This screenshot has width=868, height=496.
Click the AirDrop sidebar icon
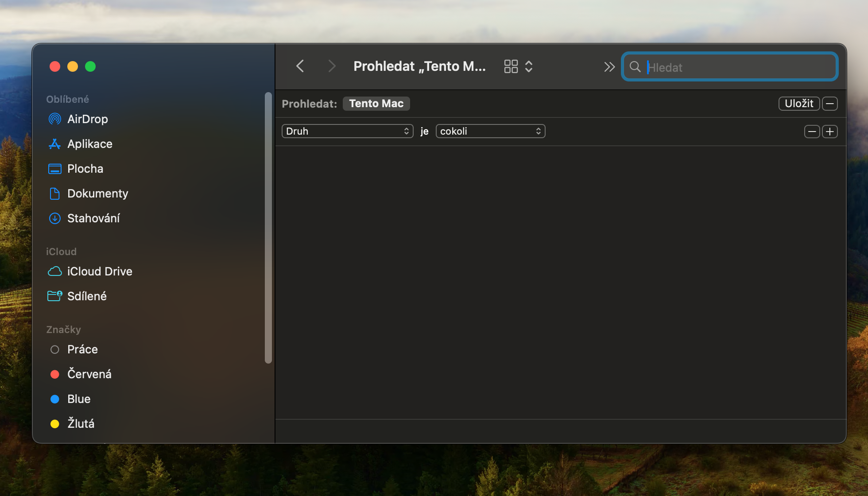click(55, 119)
